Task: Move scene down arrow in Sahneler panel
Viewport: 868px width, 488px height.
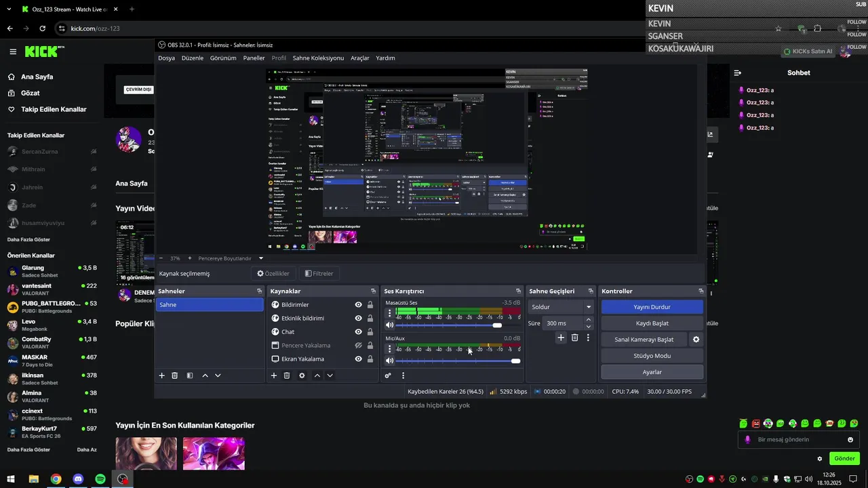Action: pyautogui.click(x=218, y=375)
